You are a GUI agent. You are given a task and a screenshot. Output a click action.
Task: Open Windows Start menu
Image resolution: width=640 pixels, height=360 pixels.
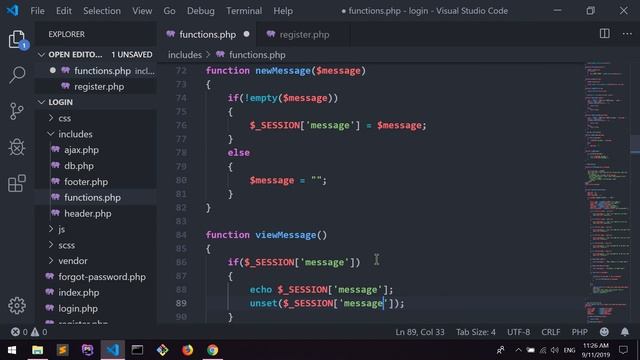click(12, 350)
